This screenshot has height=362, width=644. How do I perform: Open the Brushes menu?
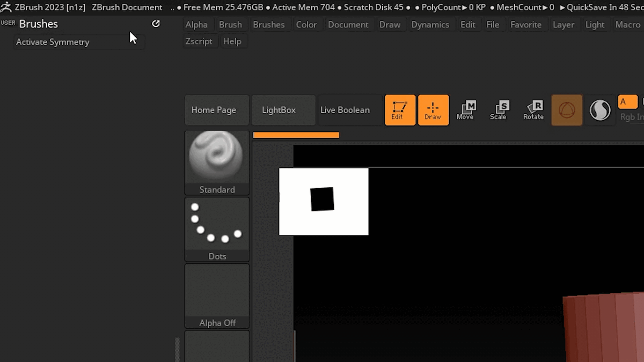click(x=269, y=24)
